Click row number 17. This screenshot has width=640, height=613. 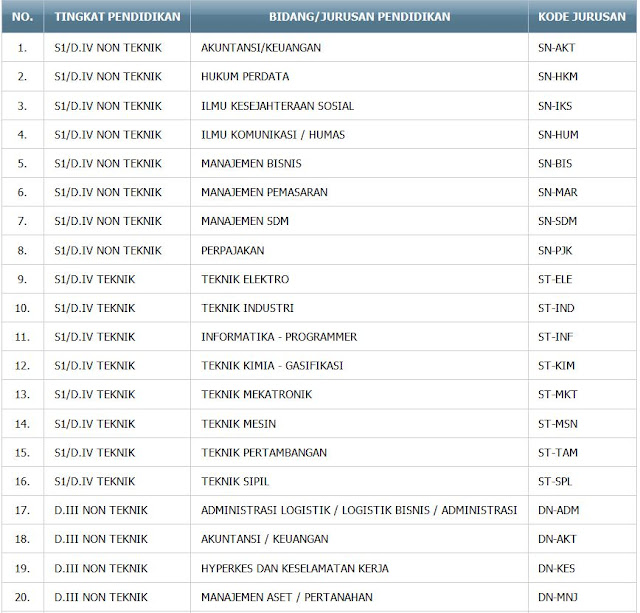pos(22,511)
